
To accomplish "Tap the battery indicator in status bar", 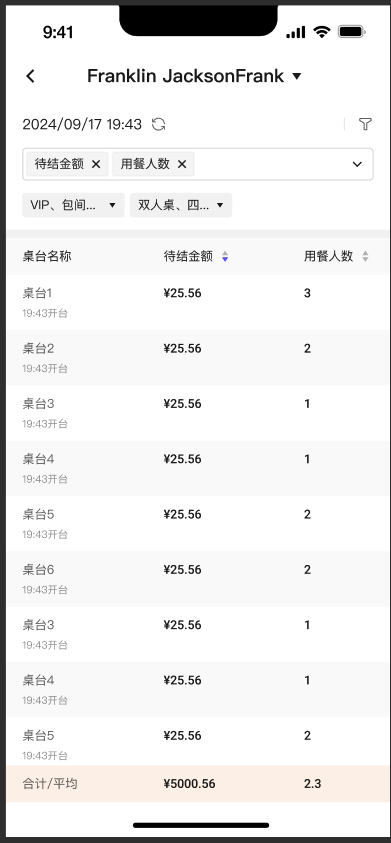I will pos(352,32).
